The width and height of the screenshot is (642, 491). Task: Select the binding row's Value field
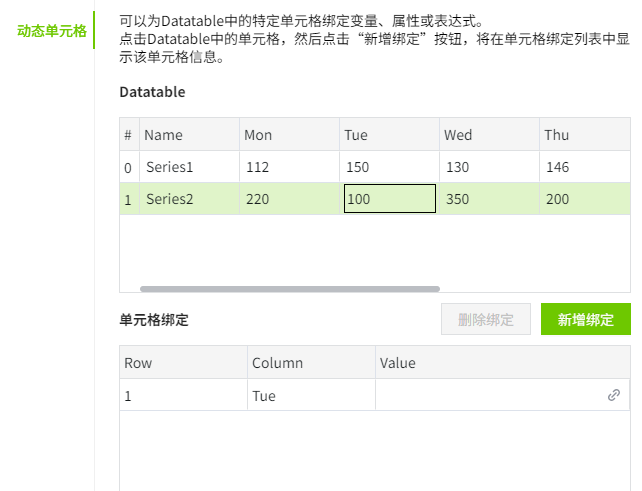coord(488,395)
